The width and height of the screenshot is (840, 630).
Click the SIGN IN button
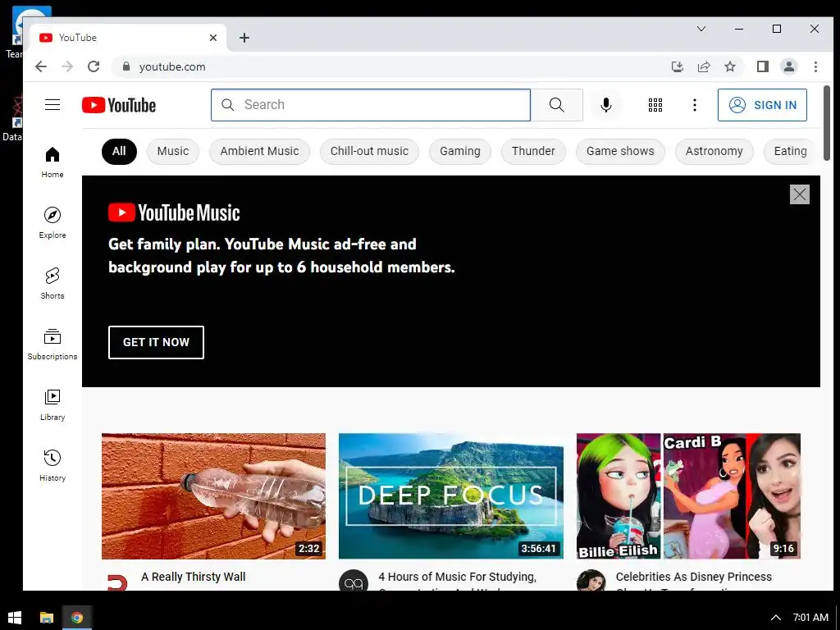[x=762, y=105]
